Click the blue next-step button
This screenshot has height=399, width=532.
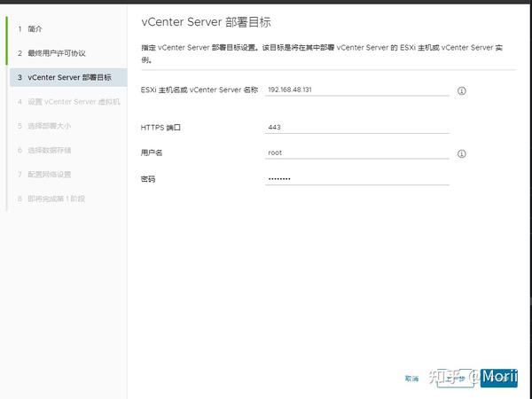point(498,379)
